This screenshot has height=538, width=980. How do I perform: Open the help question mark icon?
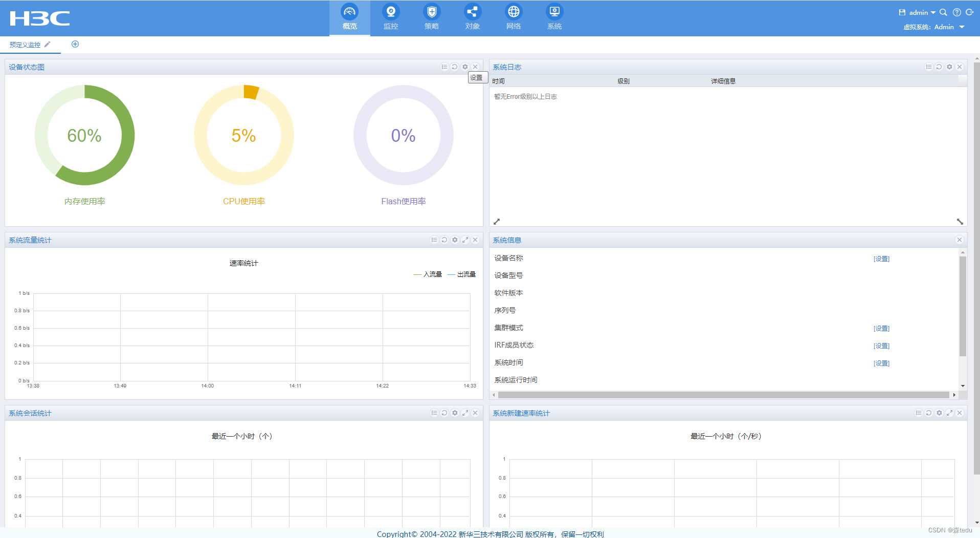957,12
